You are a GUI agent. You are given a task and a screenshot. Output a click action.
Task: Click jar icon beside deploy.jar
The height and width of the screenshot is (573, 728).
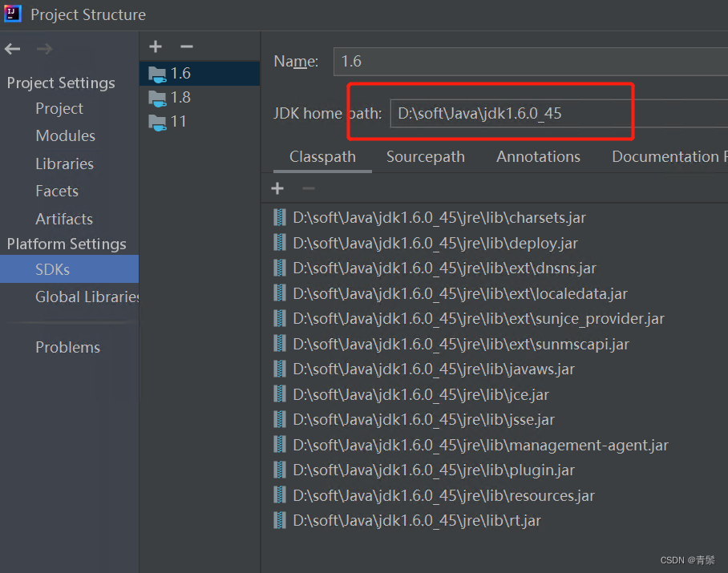pos(280,243)
